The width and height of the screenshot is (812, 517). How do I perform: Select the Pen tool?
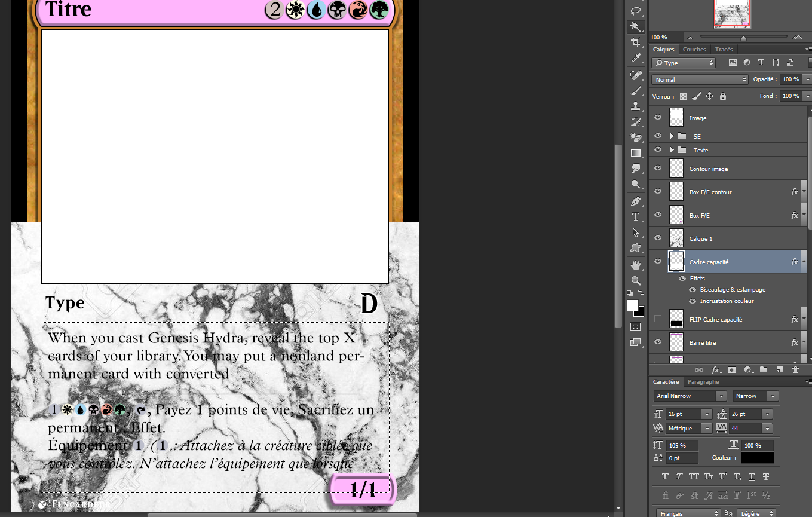[x=636, y=201]
